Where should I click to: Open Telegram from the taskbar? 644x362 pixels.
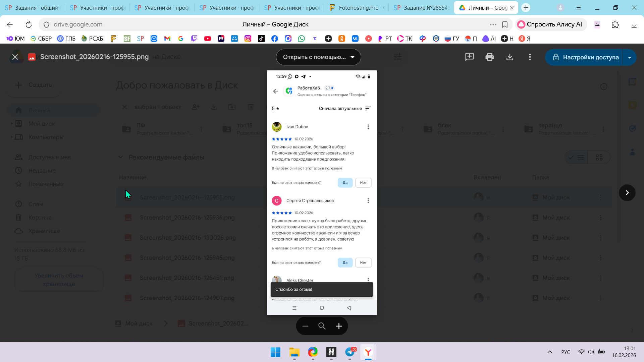tap(350, 352)
